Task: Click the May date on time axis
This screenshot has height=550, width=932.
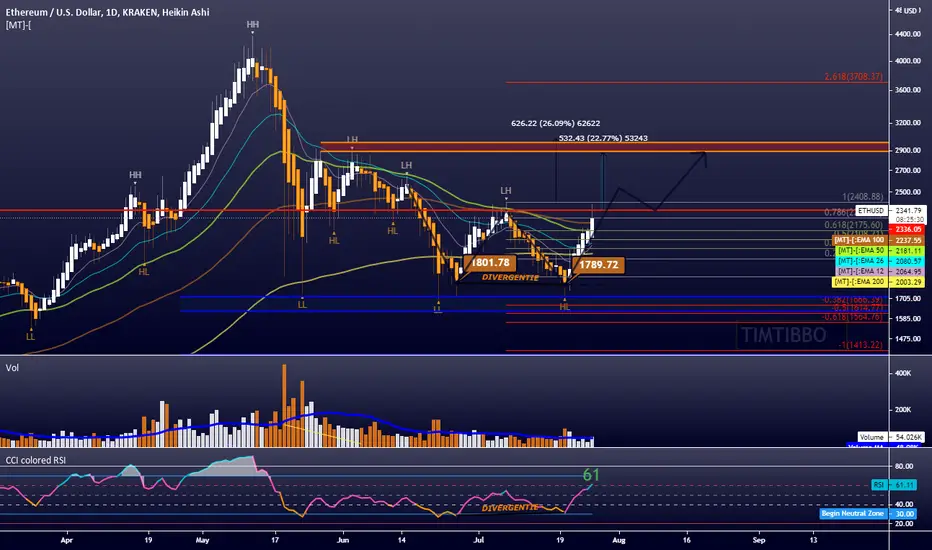Action: point(202,540)
